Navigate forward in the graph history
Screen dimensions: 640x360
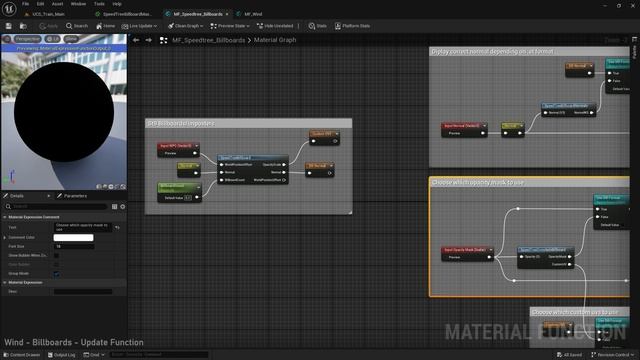(149, 40)
